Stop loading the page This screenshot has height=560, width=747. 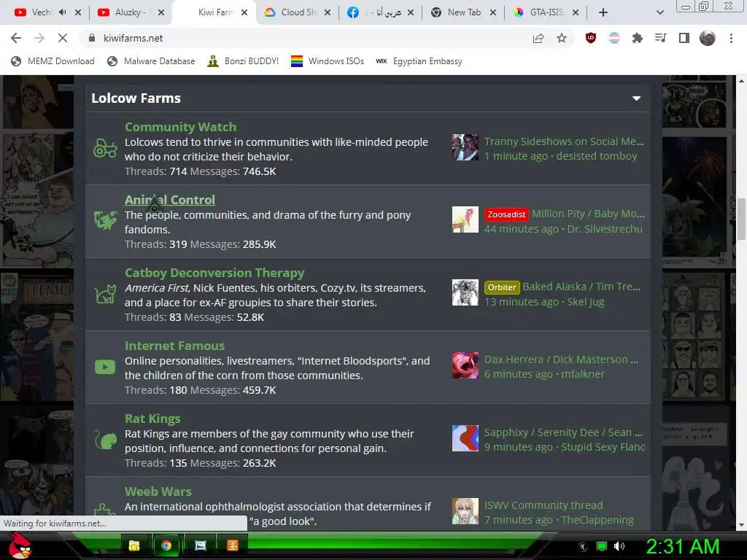click(63, 38)
